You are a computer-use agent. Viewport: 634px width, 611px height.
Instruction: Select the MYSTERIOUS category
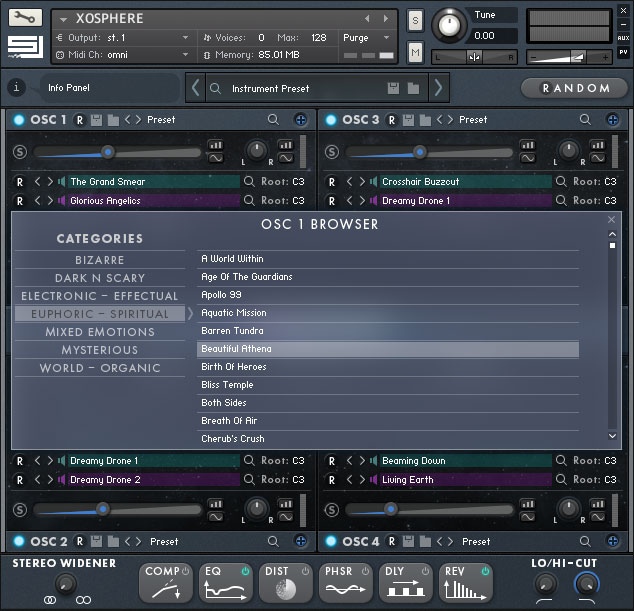pyautogui.click(x=100, y=350)
